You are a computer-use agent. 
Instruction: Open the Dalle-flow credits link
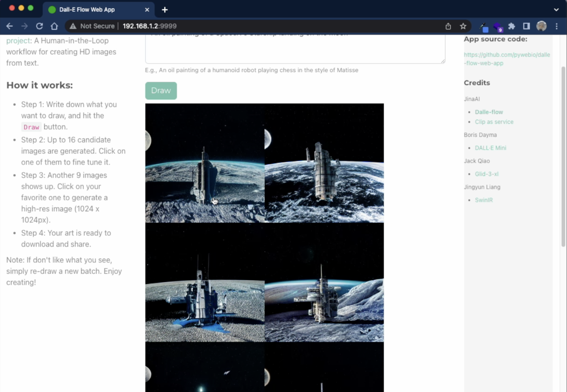click(x=489, y=112)
